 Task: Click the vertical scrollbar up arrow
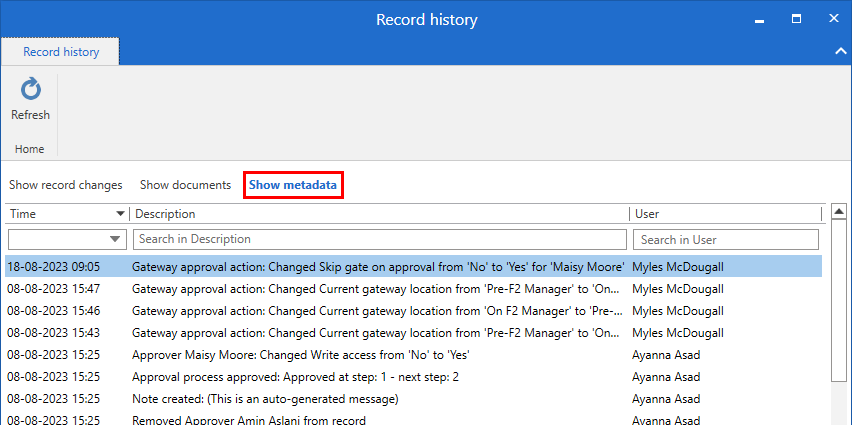[838, 213]
